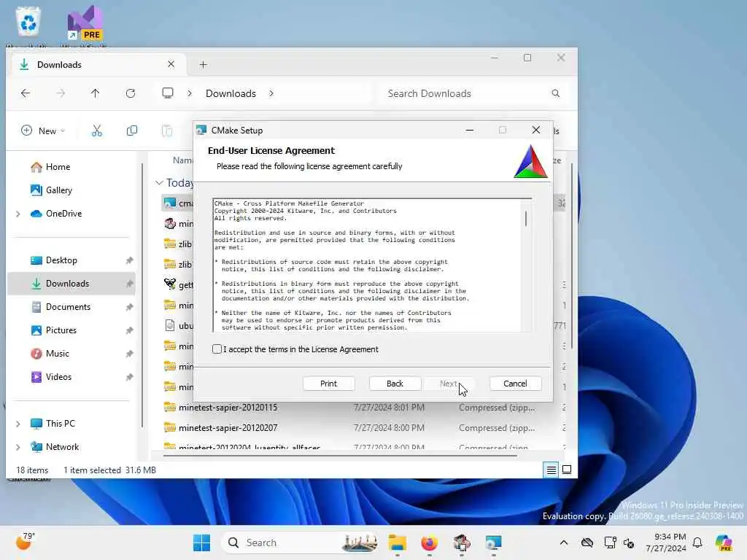
Task: Switch to details view layout
Action: (x=551, y=470)
